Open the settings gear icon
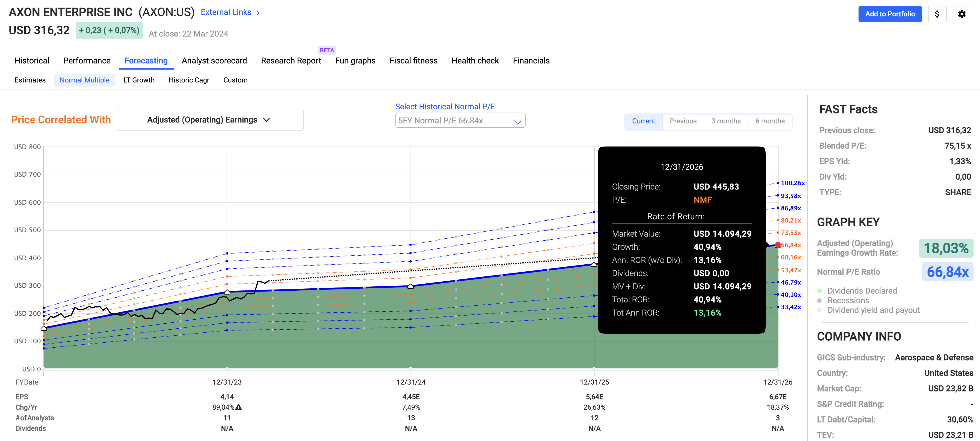Screen dimensions: 980x441 coord(961,14)
